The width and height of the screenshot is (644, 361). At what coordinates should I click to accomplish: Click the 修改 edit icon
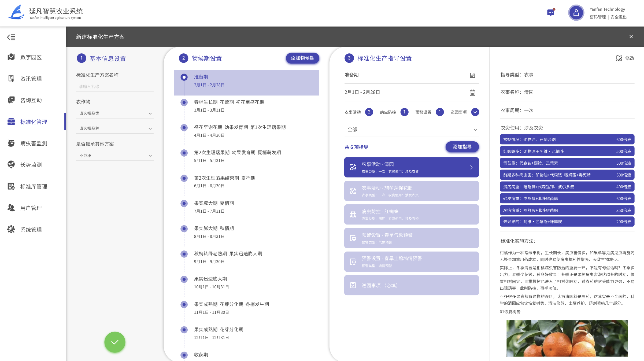619,58
